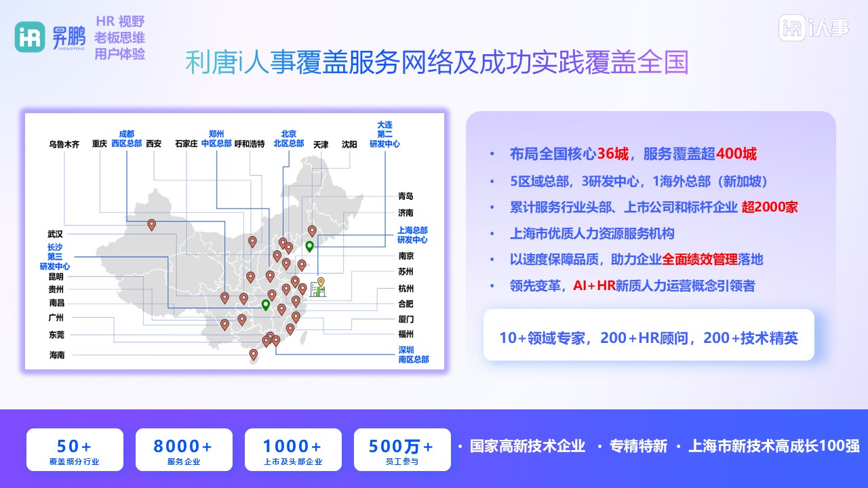Click the 50+ 覆盖细分行业 card
The width and height of the screenshot is (868, 488).
tap(75, 450)
